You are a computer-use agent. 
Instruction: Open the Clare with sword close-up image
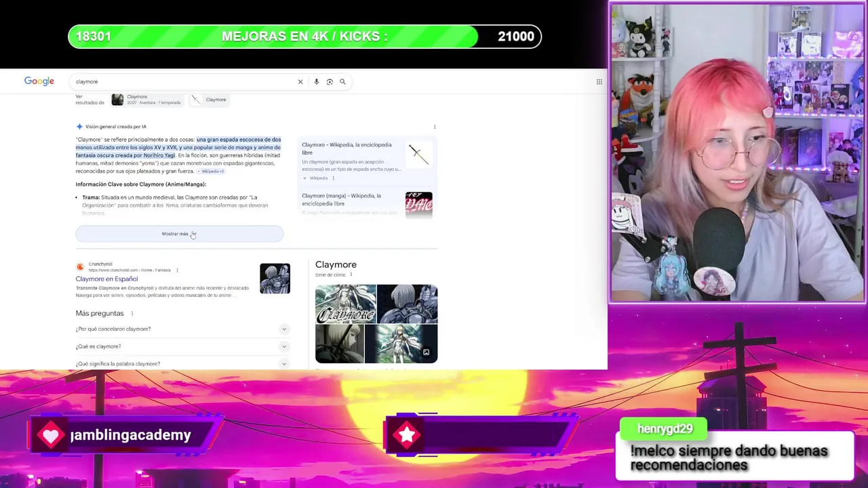point(340,344)
